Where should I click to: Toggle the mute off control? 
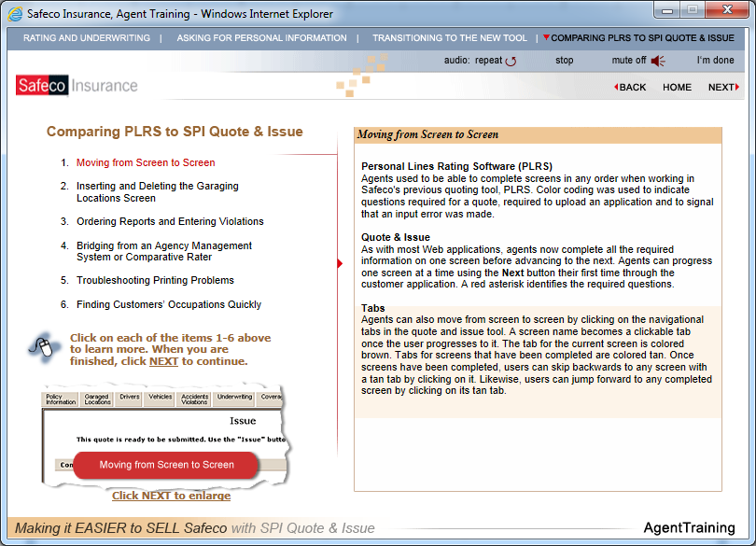(x=637, y=61)
